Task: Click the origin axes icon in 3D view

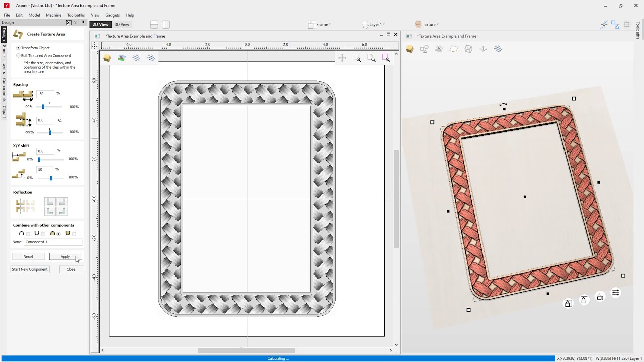Action: 484,49
